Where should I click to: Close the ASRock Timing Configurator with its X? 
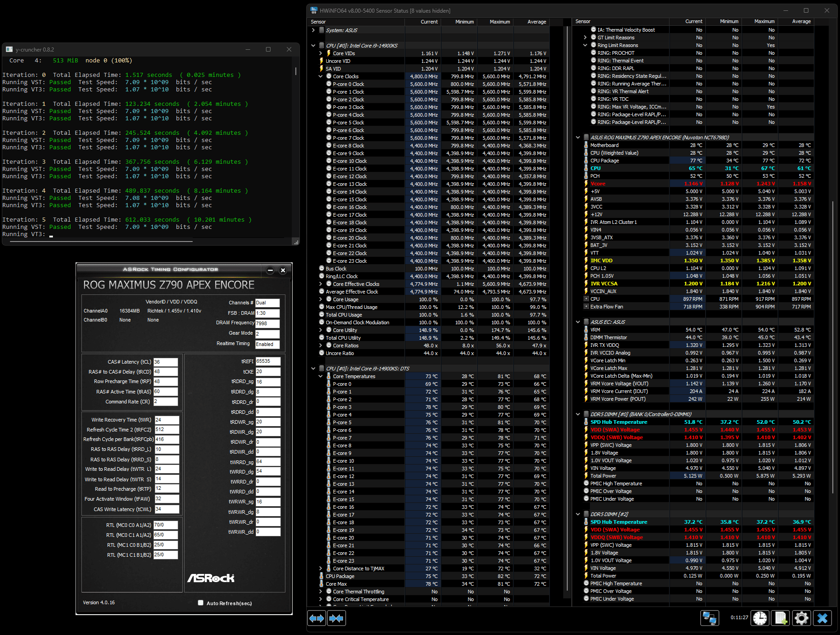coord(283,270)
